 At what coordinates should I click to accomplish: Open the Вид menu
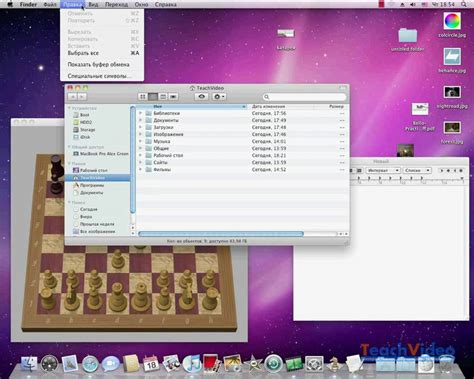93,4
